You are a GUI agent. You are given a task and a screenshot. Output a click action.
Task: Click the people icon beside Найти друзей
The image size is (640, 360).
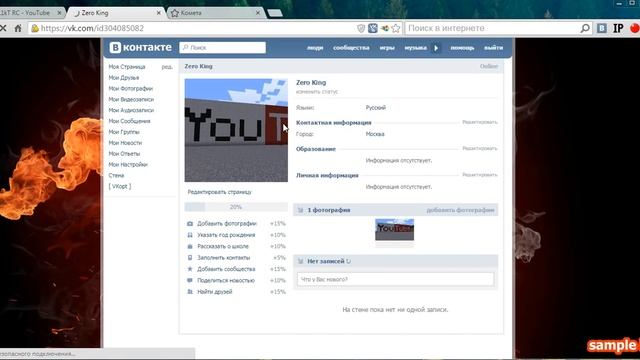tap(190, 292)
